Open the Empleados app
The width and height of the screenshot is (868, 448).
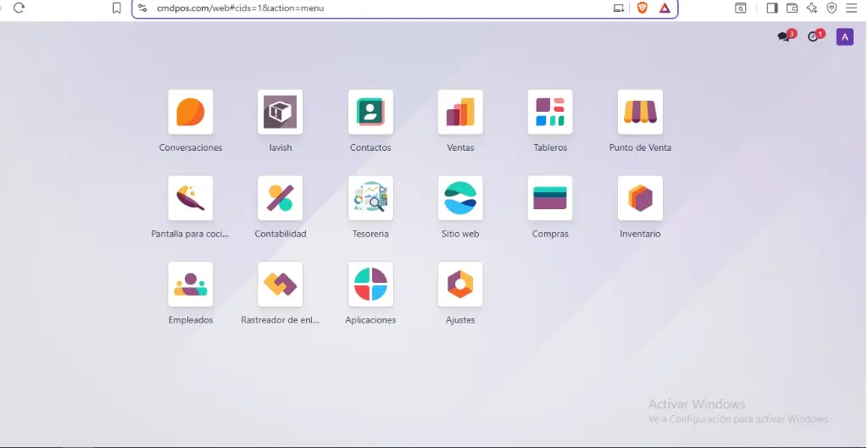click(x=191, y=285)
